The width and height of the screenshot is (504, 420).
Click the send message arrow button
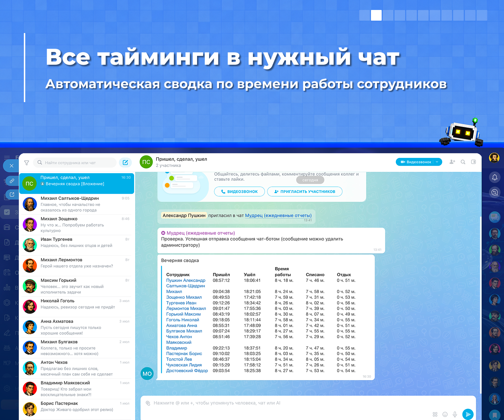click(468, 414)
